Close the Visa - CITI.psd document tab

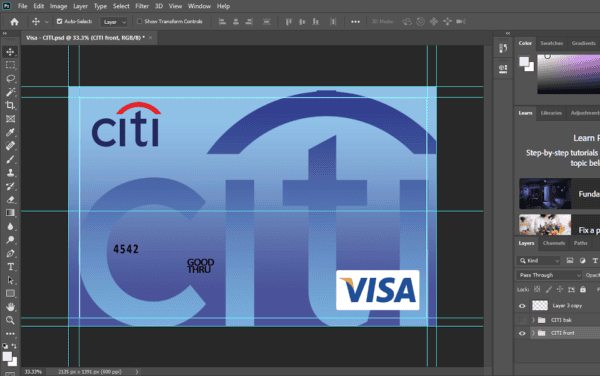tap(150, 37)
